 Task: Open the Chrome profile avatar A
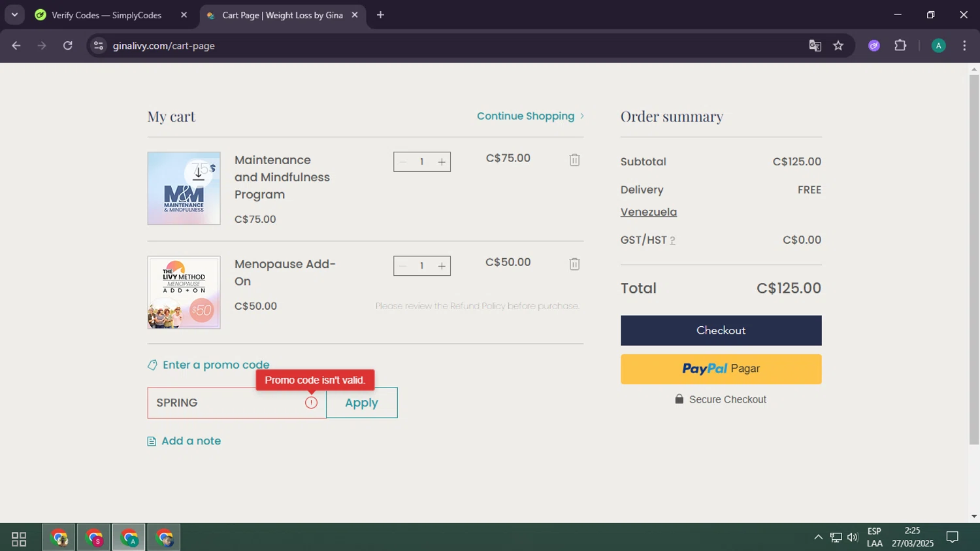(x=938, y=46)
